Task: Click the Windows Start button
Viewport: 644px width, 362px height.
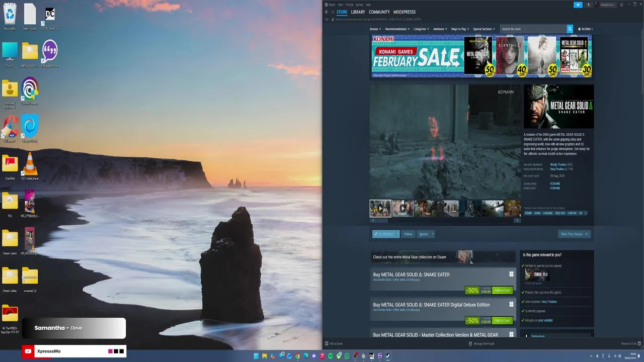Action: tap(256, 356)
